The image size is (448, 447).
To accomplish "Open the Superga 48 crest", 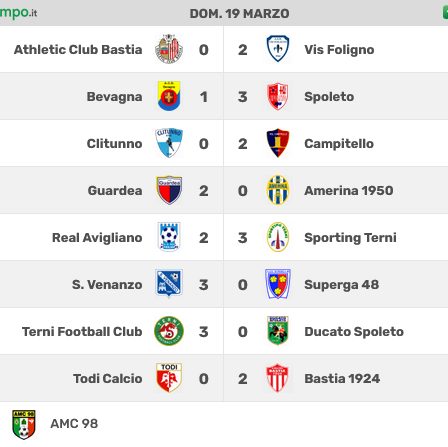I will (x=278, y=284).
